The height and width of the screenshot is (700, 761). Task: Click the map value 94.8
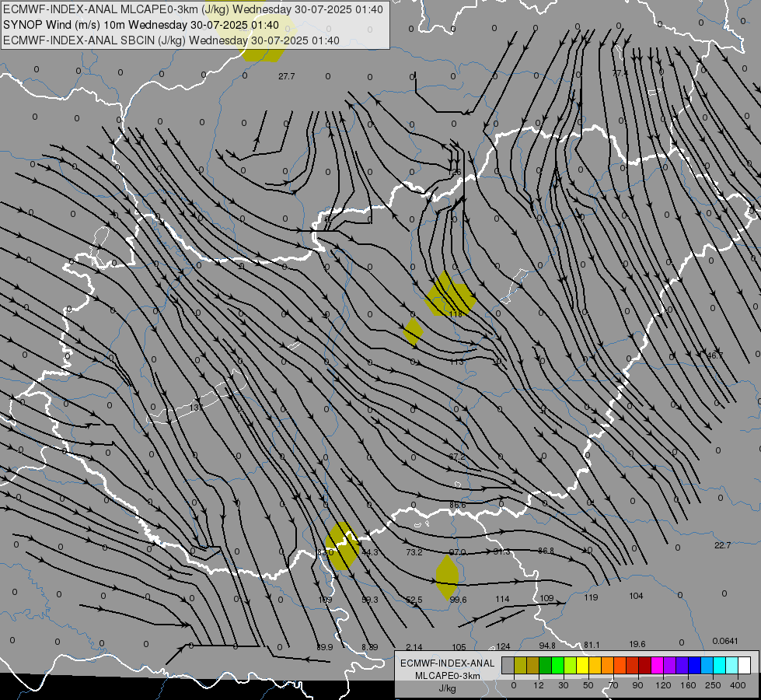point(547,646)
